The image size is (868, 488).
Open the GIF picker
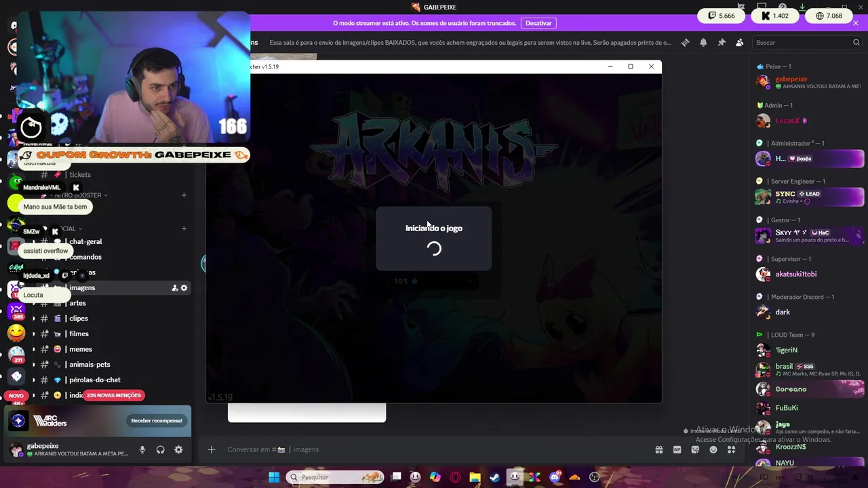click(677, 449)
